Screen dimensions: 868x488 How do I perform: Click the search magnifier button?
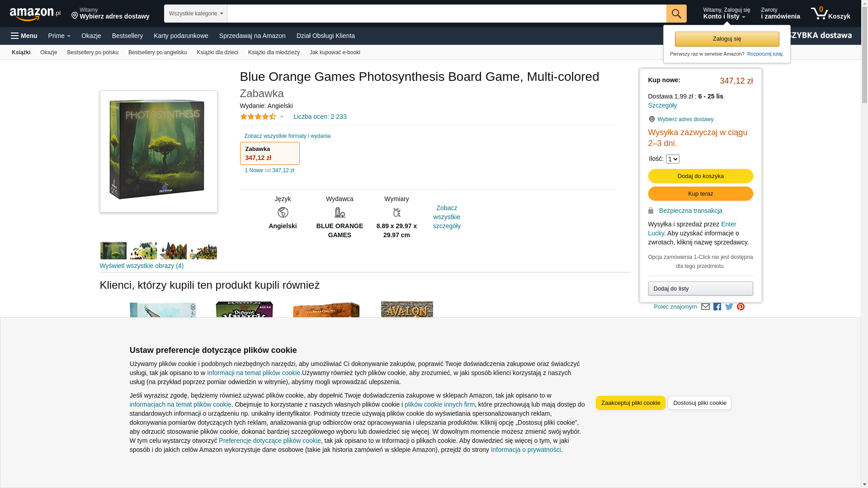(x=676, y=14)
